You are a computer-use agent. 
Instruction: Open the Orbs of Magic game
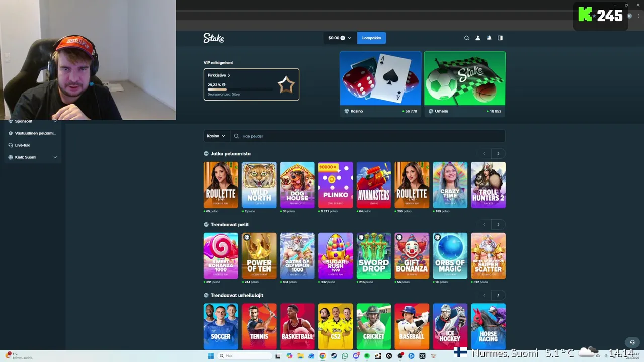point(450,256)
